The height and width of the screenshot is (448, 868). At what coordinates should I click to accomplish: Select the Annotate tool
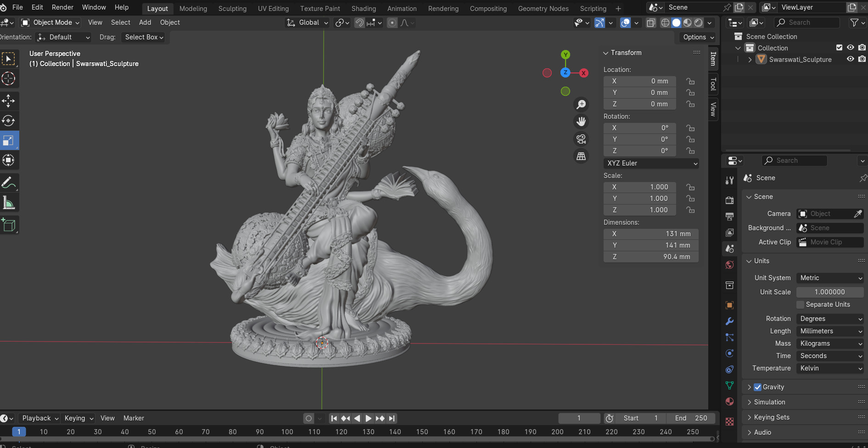pos(9,182)
